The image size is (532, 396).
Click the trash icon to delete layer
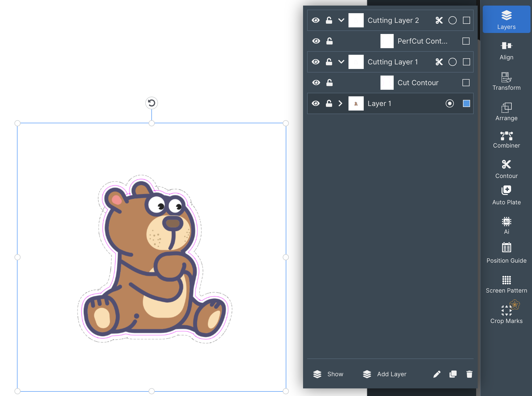[469, 374]
